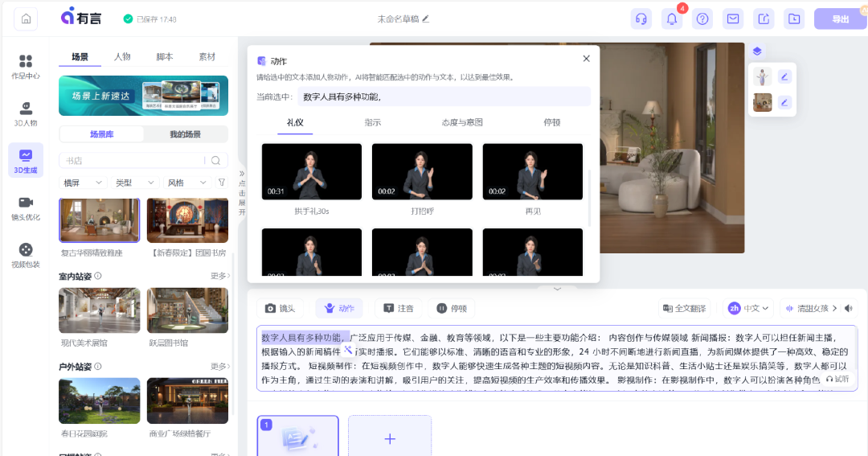Open the customer service headset icon
The width and height of the screenshot is (868, 456).
tap(641, 18)
